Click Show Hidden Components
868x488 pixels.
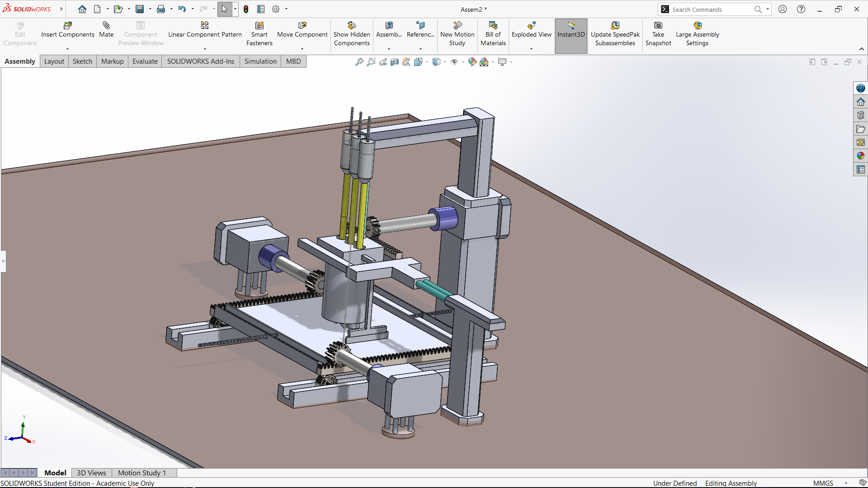(352, 34)
